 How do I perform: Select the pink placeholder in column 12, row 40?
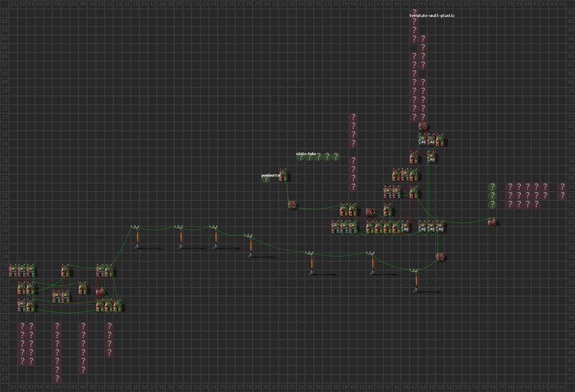click(x=109, y=352)
